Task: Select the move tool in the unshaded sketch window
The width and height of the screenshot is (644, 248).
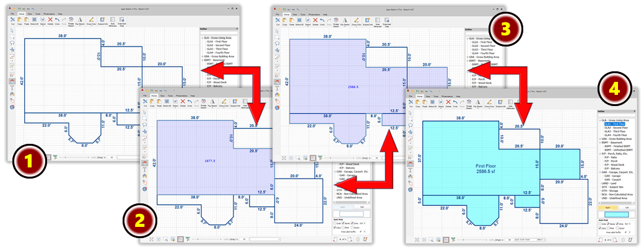Action: coord(12,50)
